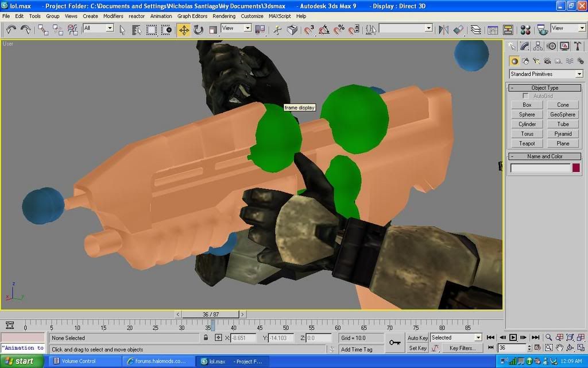Open the Selected key target dropdown

click(456, 338)
